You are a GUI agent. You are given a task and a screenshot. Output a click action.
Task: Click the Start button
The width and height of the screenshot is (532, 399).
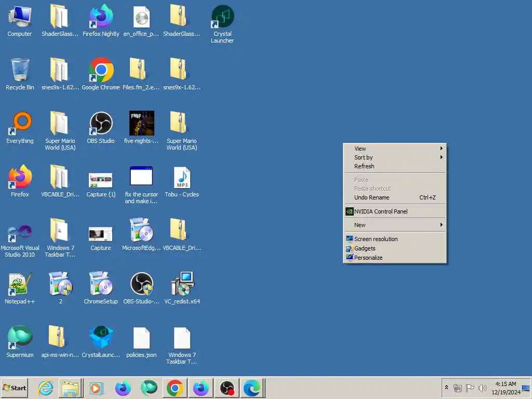[x=14, y=388]
